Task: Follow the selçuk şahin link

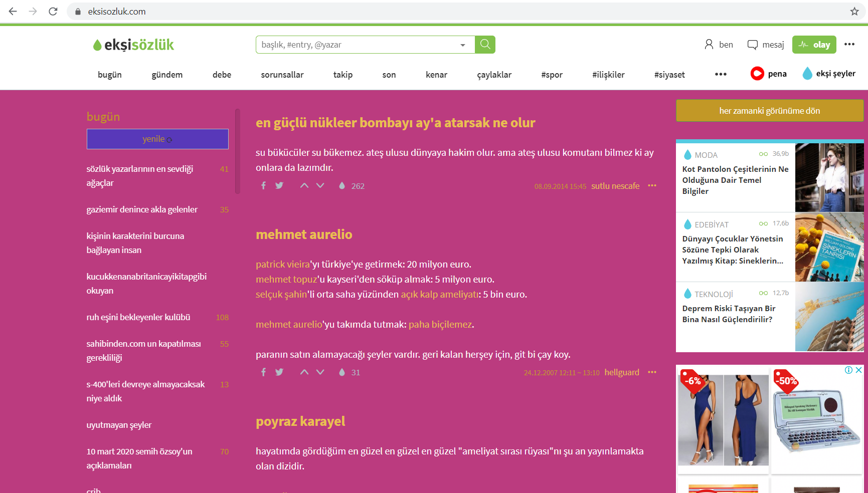Action: click(281, 294)
